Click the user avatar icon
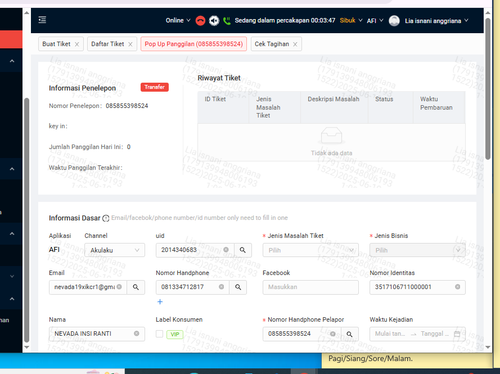The height and width of the screenshot is (374, 500). click(394, 21)
